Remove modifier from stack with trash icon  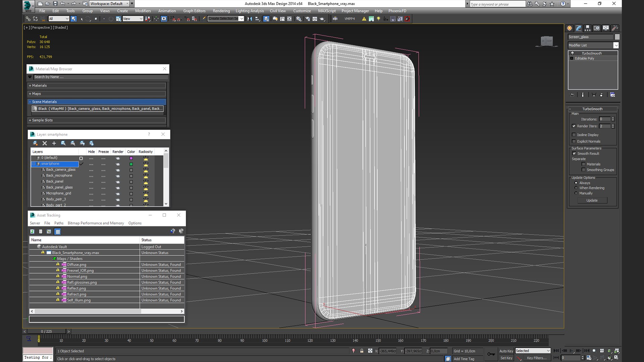point(601,95)
